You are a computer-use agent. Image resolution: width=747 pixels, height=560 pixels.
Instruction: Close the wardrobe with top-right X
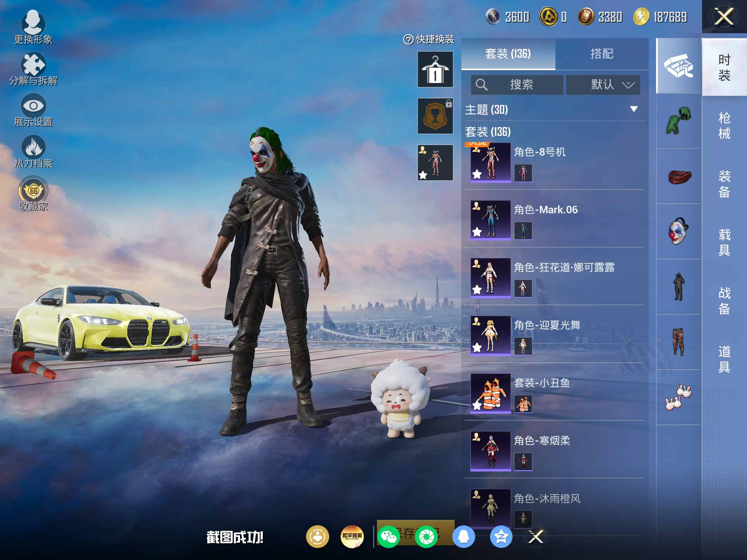[724, 17]
